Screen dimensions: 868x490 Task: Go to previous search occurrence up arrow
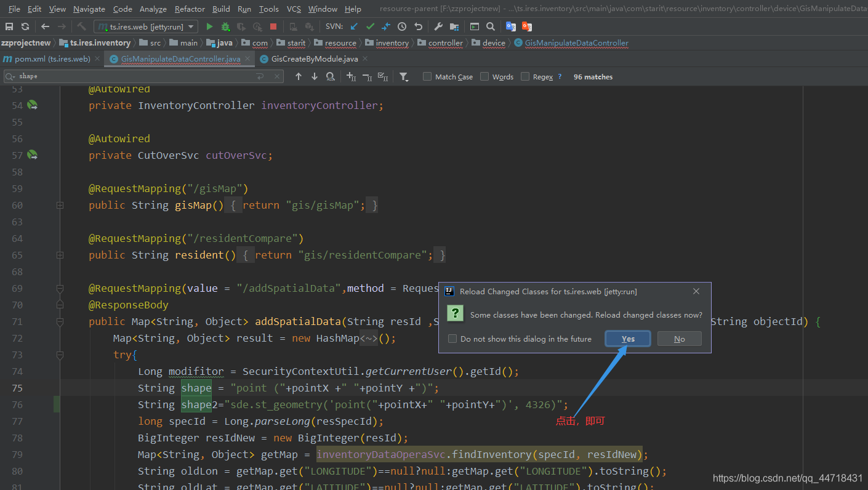(x=299, y=76)
